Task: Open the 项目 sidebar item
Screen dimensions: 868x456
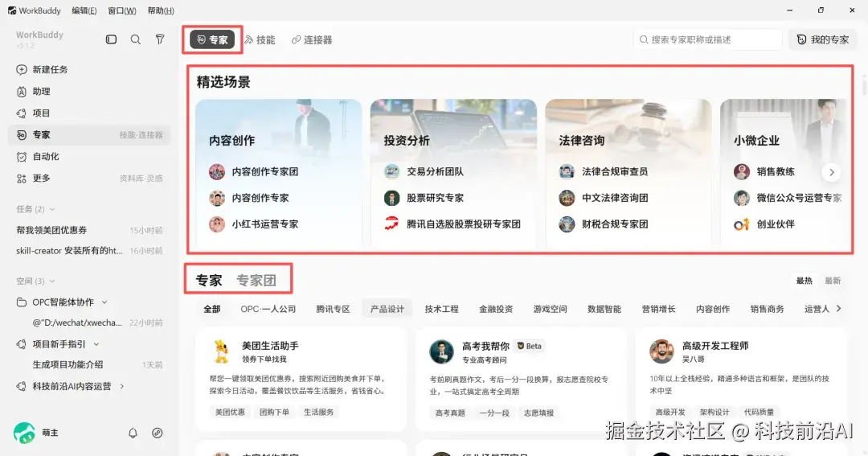Action: [x=88, y=113]
